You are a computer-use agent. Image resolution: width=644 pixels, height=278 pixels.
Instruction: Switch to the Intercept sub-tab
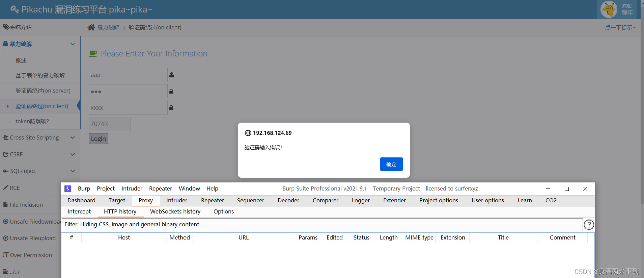[x=79, y=211]
